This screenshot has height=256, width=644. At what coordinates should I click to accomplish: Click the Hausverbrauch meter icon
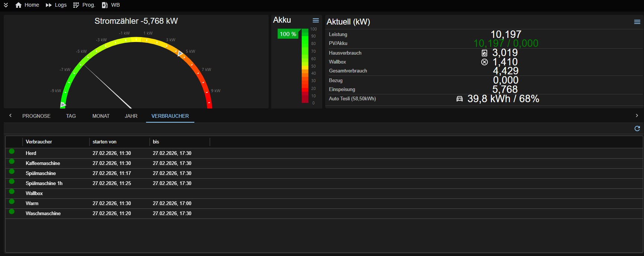484,53
